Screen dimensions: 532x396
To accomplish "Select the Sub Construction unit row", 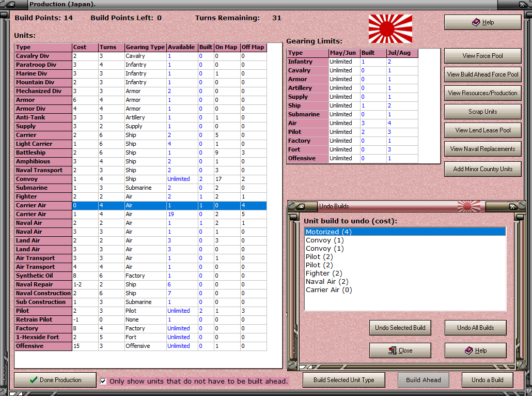I will point(141,302).
